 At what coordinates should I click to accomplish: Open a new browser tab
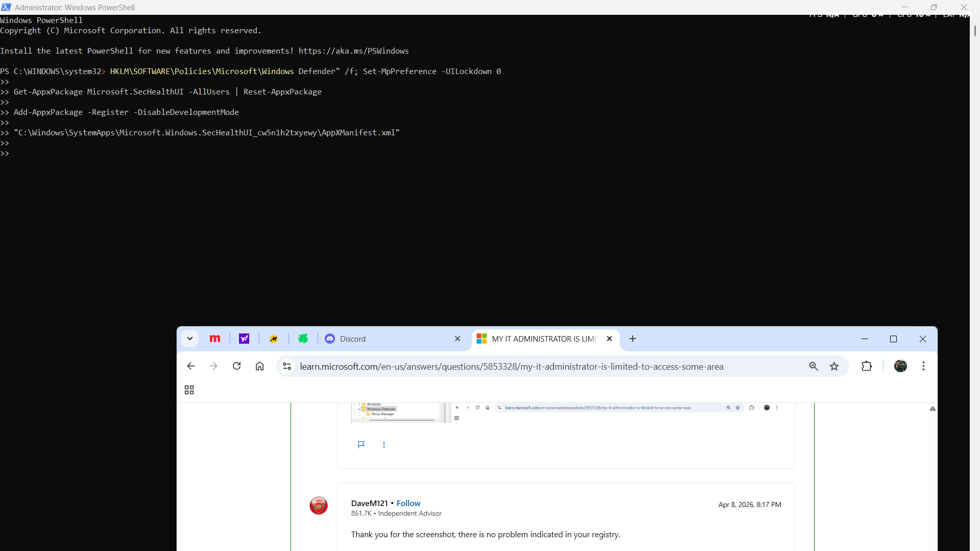click(633, 339)
